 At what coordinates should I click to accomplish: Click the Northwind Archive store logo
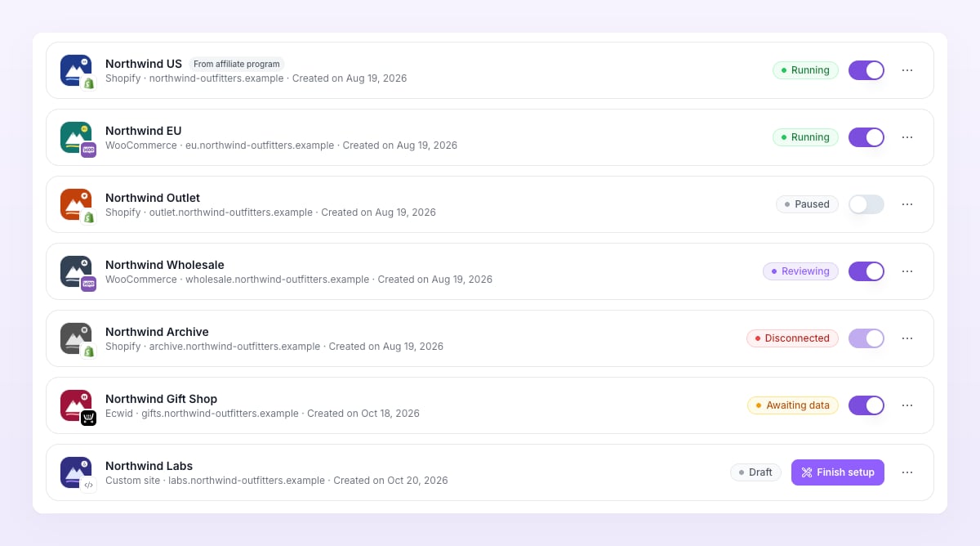tap(76, 338)
